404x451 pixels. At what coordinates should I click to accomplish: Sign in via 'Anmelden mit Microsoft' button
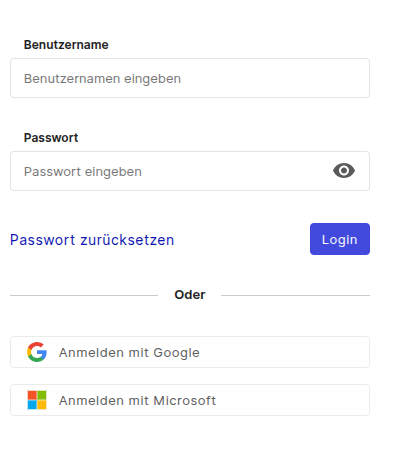190,400
